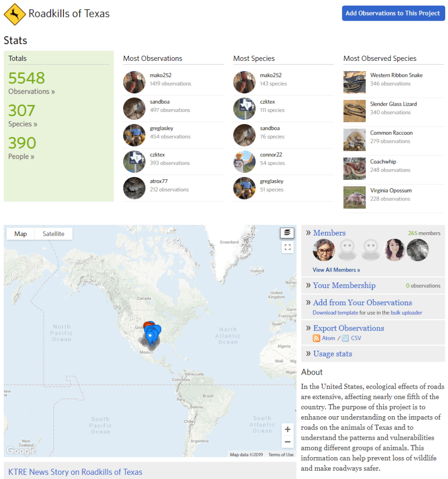
Task: Click the CSV export spreadsheet icon
Action: tap(345, 338)
